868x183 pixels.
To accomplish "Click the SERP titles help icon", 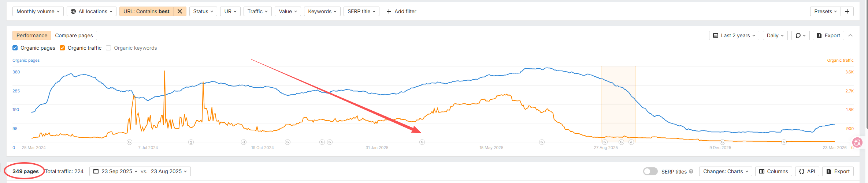I will point(691,171).
